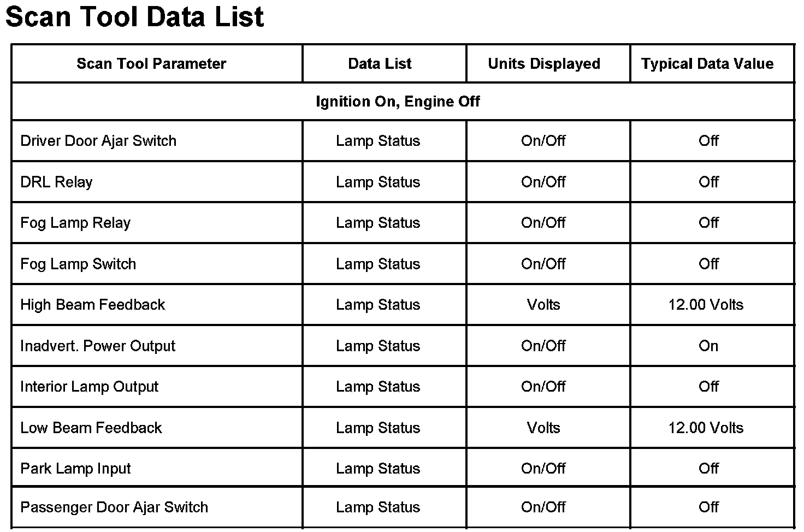The height and width of the screenshot is (532, 804).
Task: Click the "Scan Tool Data List" page title
Action: [134, 17]
